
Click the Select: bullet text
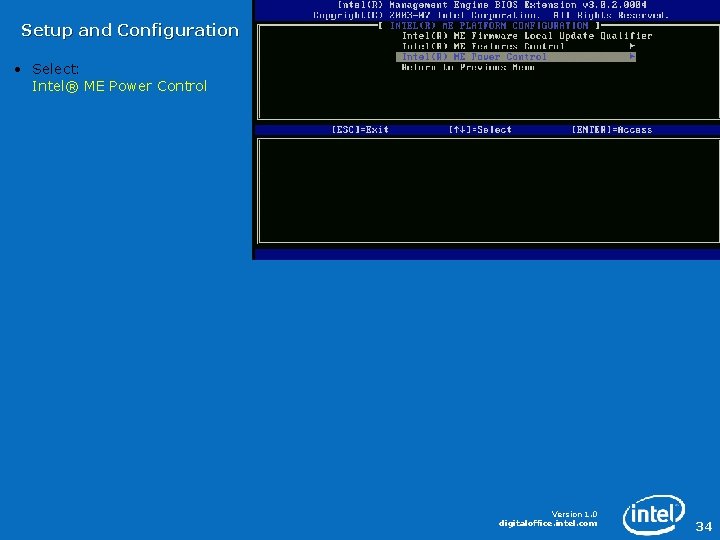click(55, 69)
